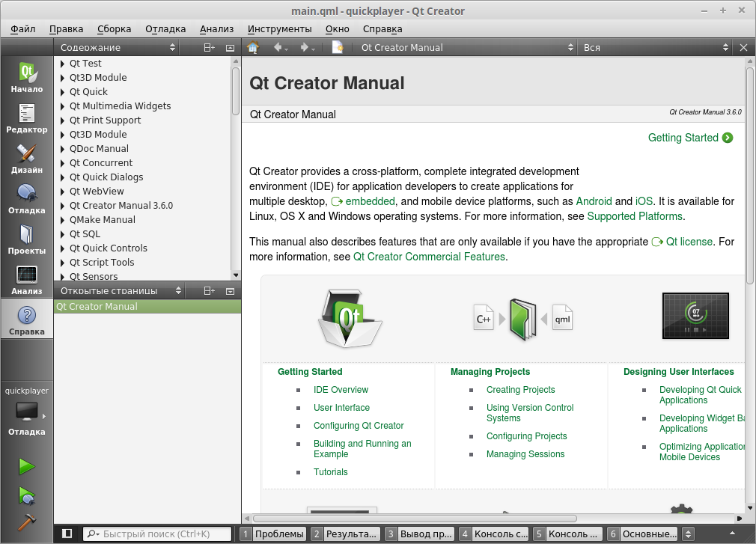Go to the help Home page
This screenshot has height=544, width=756.
click(253, 47)
